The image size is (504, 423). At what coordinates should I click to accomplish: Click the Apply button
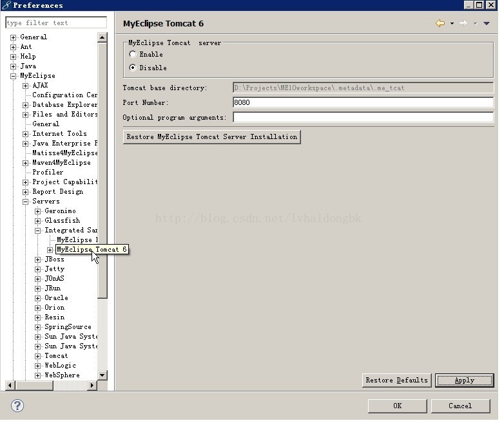[x=465, y=381]
